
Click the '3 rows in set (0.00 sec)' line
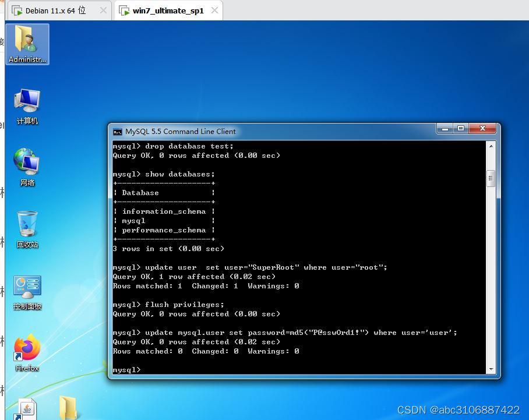point(168,249)
